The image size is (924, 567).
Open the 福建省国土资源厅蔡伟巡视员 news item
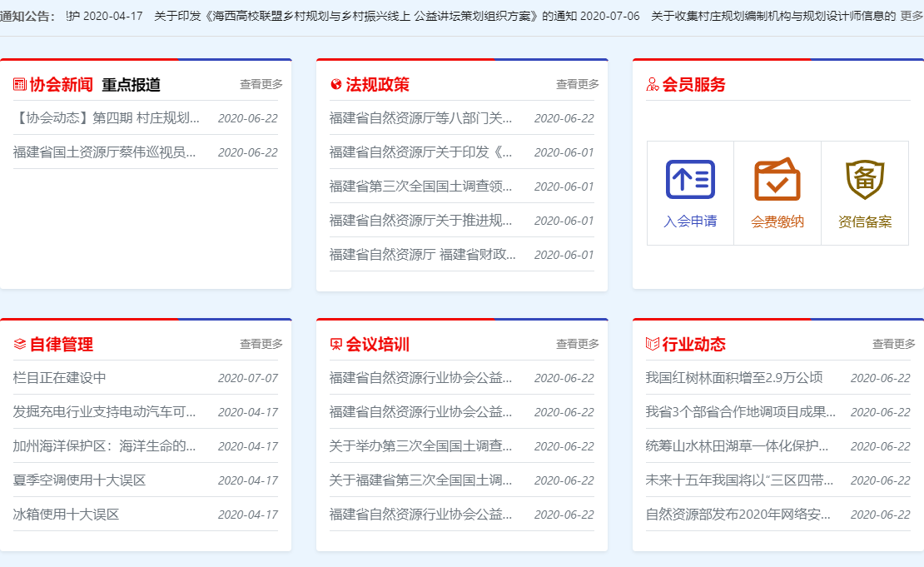[105, 152]
